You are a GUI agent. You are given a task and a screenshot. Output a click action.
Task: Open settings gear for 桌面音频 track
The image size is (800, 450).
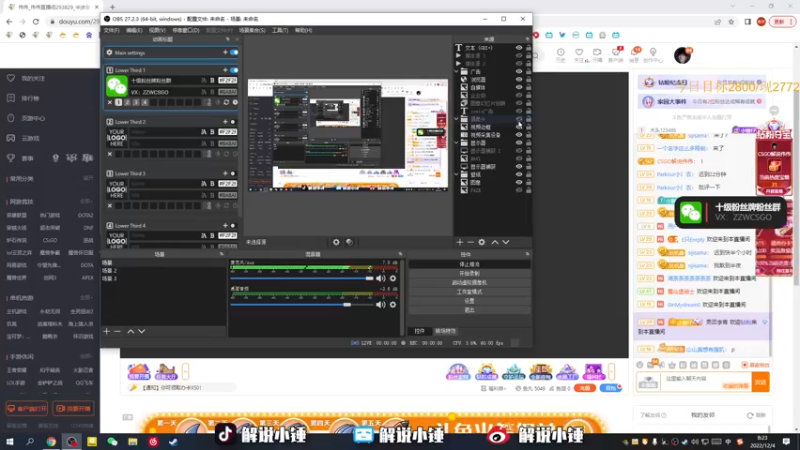(x=393, y=305)
